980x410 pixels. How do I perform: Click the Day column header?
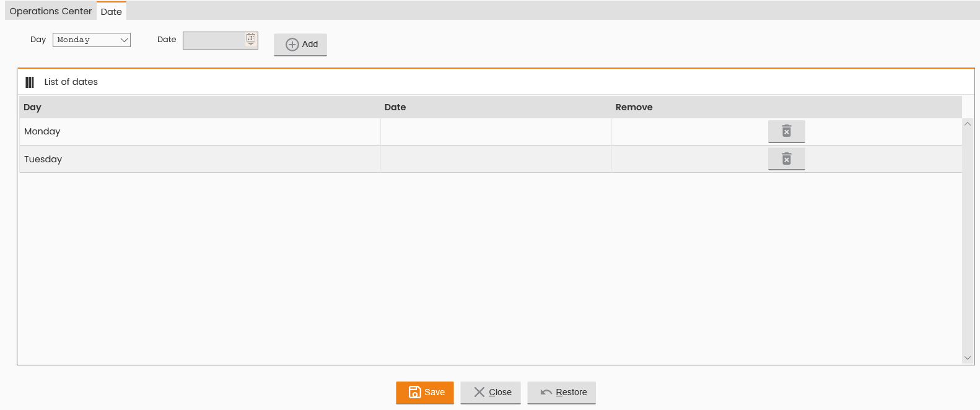point(200,107)
